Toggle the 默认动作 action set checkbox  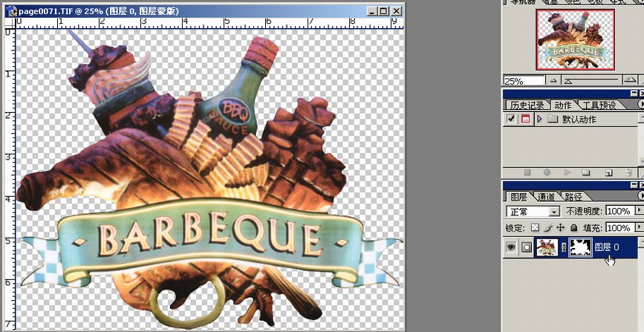tap(510, 119)
